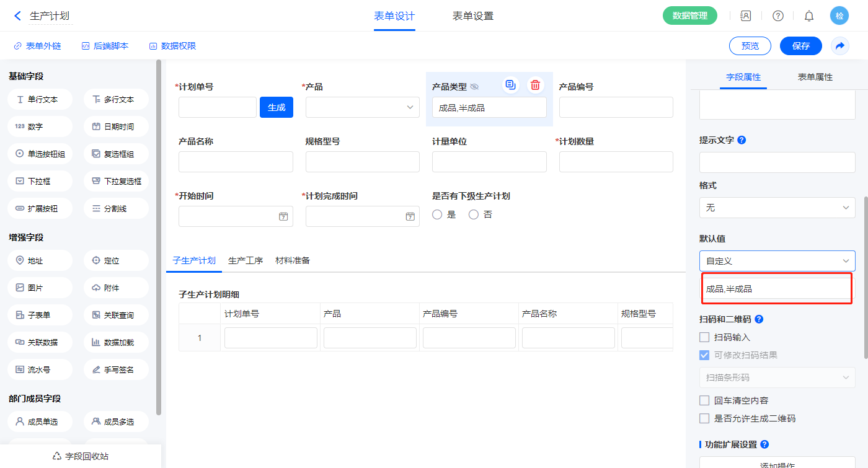Select the 是 radio button
This screenshot has width=868, height=468.
point(437,214)
